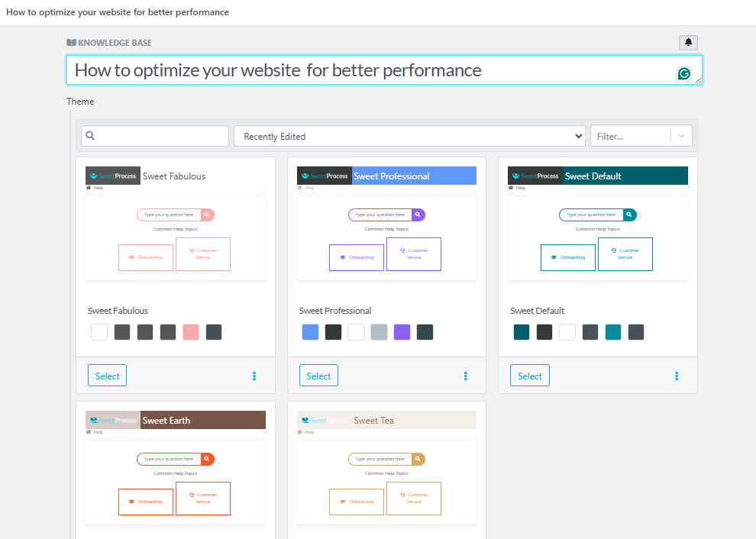Click the knowledge base title text field
This screenshot has width=756, height=539.
coord(384,70)
